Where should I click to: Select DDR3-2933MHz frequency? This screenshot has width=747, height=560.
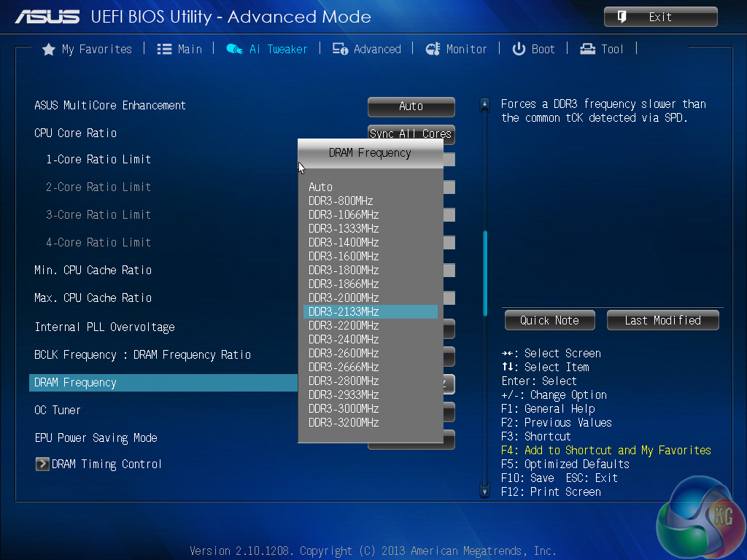[370, 394]
